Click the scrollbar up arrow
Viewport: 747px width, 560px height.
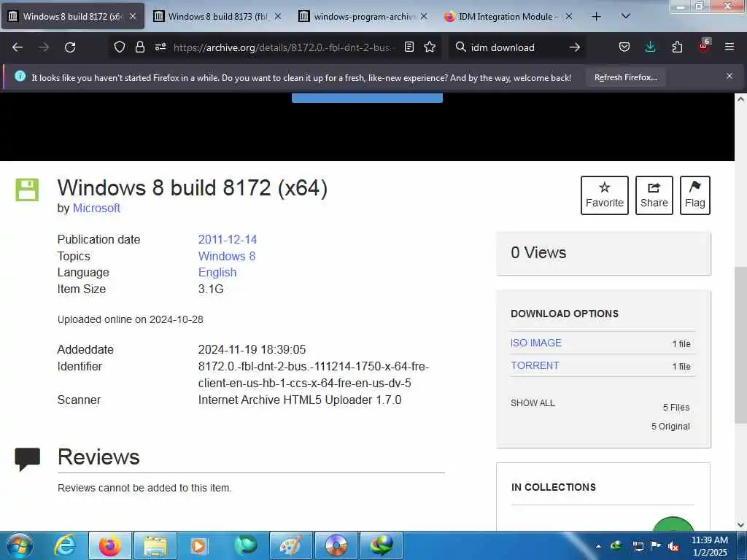click(740, 99)
